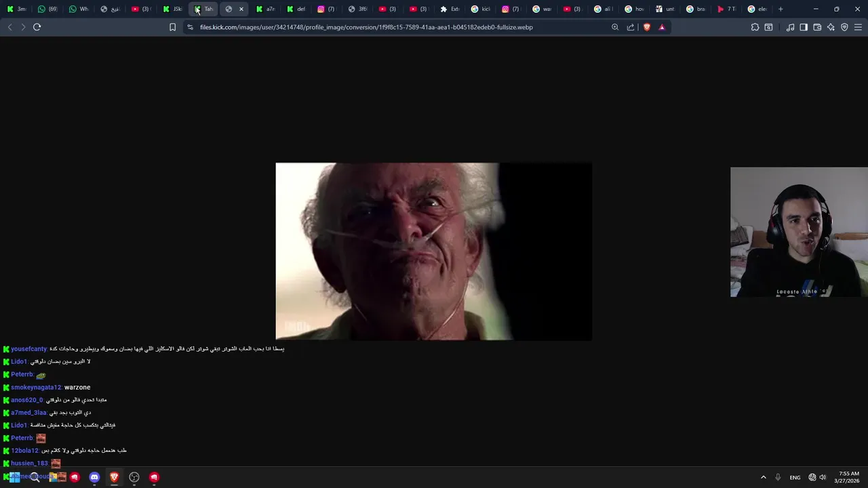Click chat username anos620_0
The height and width of the screenshot is (488, 868).
click(x=27, y=400)
